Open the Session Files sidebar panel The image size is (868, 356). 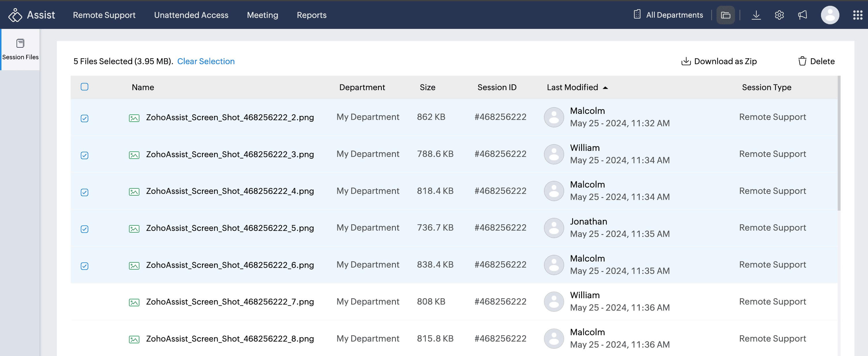20,50
